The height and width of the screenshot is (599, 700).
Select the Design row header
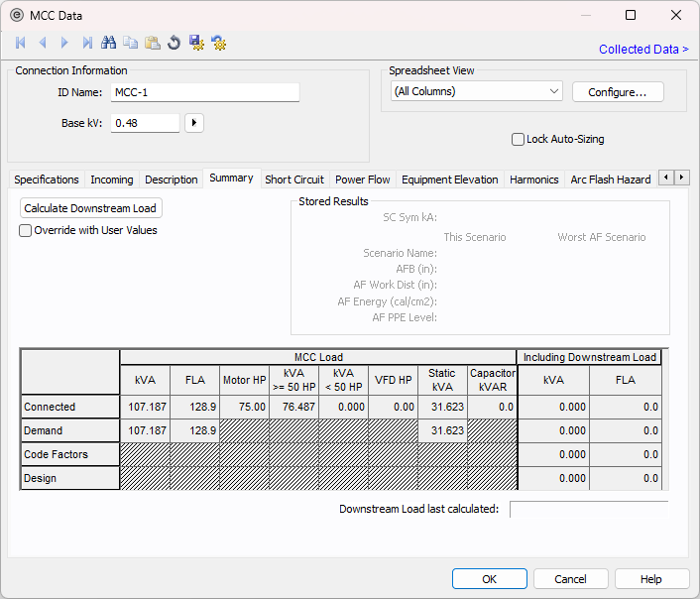[x=70, y=478]
